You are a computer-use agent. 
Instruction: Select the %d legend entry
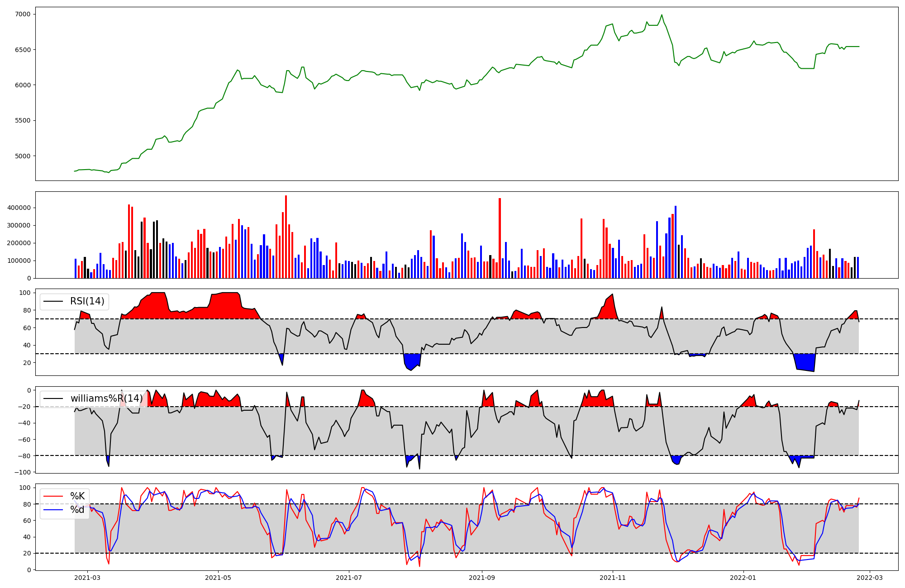(x=77, y=510)
